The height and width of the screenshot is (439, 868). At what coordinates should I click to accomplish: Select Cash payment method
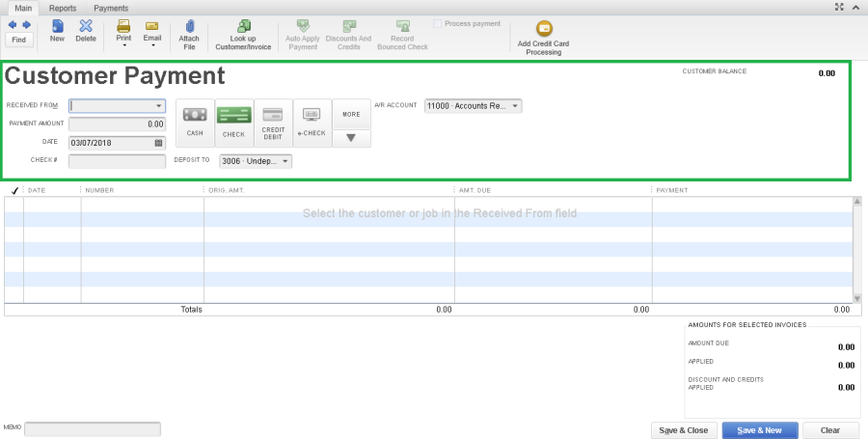coord(195,123)
